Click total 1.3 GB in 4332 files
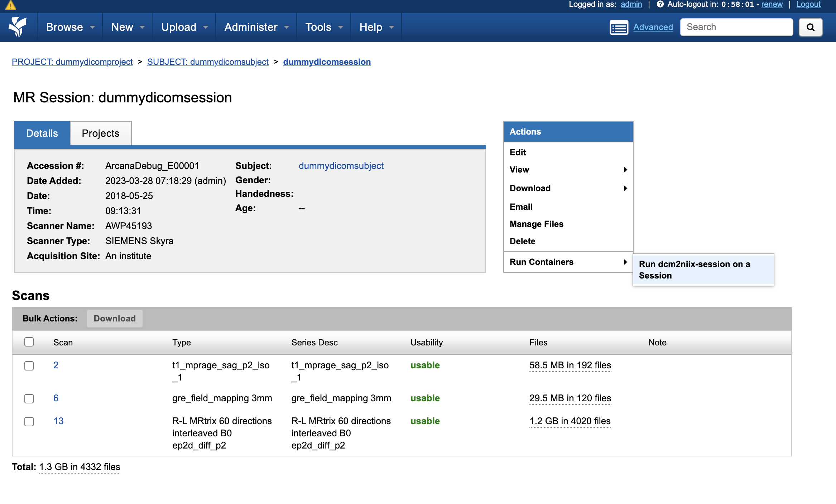 pyautogui.click(x=80, y=467)
